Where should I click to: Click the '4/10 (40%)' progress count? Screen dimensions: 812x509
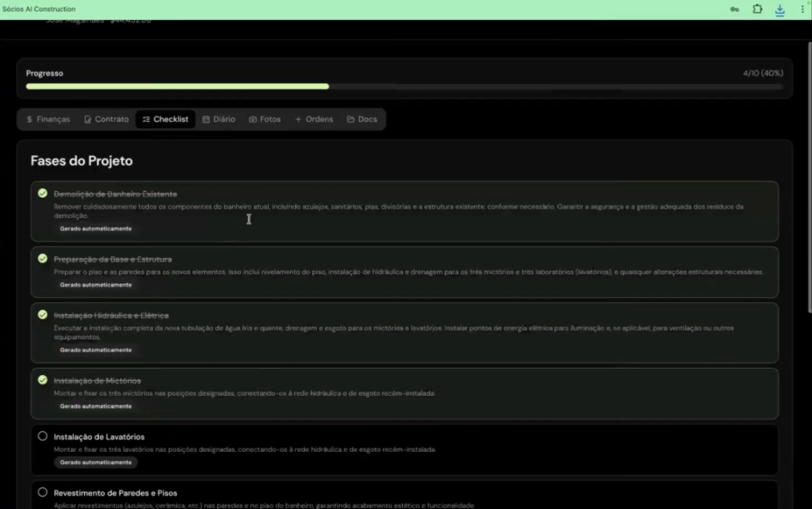(763, 73)
